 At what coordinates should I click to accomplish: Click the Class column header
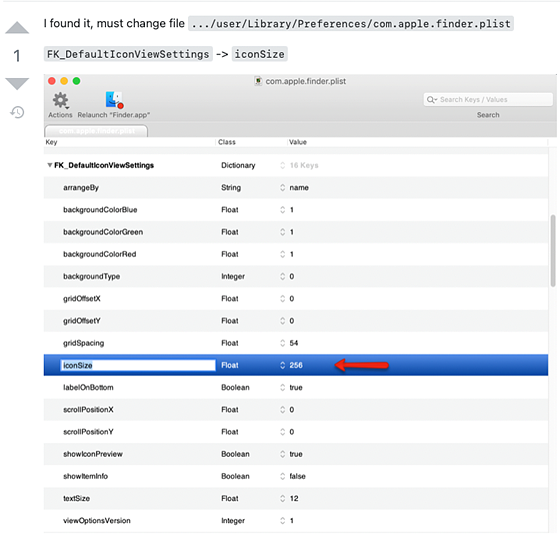pos(227,142)
